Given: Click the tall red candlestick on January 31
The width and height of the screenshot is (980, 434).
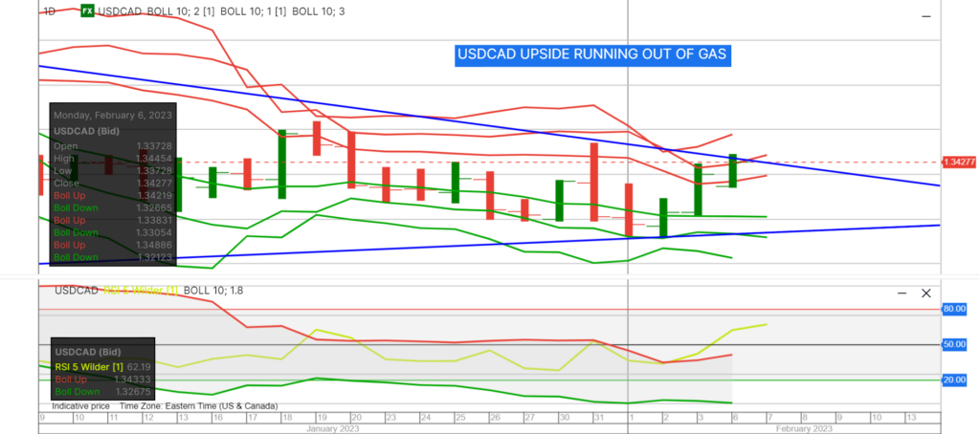Looking at the screenshot, I should tap(594, 182).
